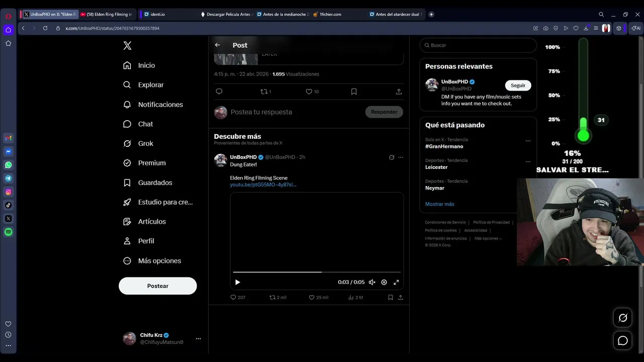Bookmark the Dung Eater post
The width and height of the screenshot is (644, 362).
coord(390,298)
